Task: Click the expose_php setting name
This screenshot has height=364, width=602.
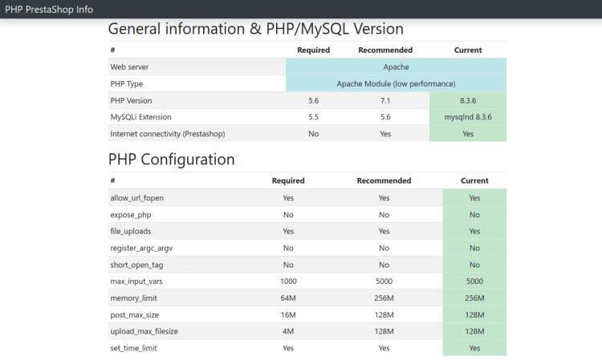Action: [x=131, y=215]
